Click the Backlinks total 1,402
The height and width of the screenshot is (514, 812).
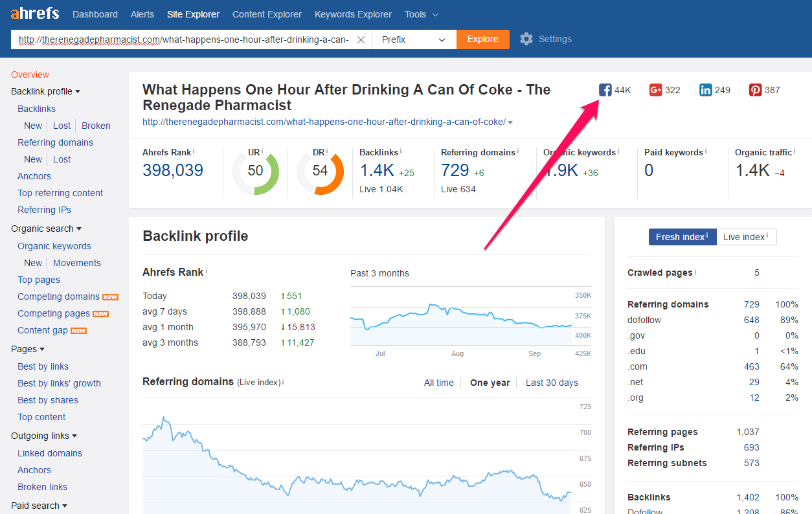pyautogui.click(x=748, y=497)
